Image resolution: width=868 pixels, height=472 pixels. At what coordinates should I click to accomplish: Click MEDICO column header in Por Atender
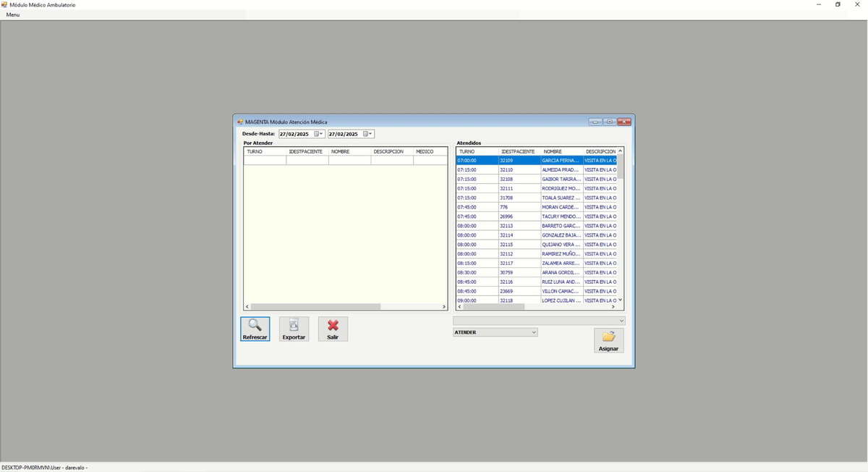[x=430, y=152]
